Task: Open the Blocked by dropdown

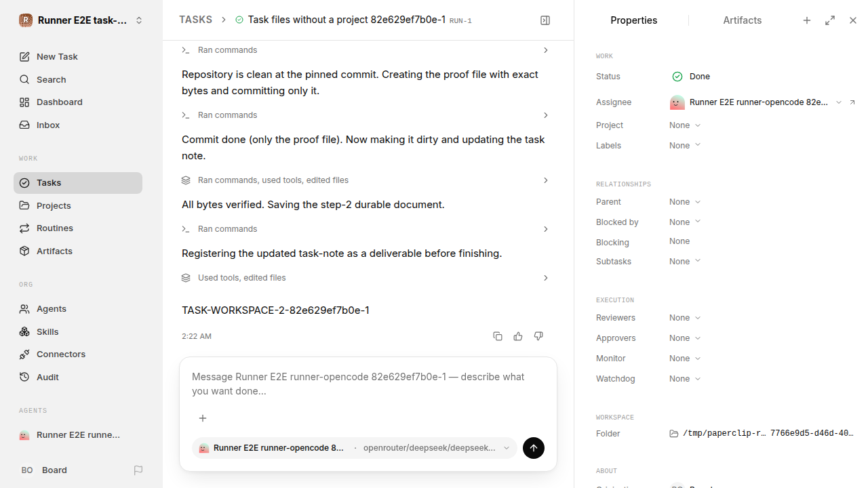Action: [685, 222]
